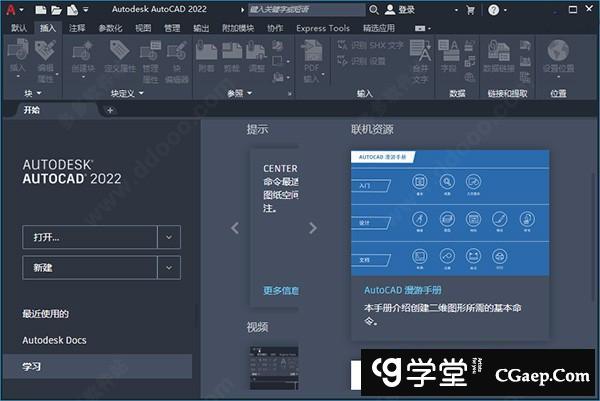This screenshot has height=401, width=600.
Task: Open the AutoCAD application menu logo
Action: 10,9
